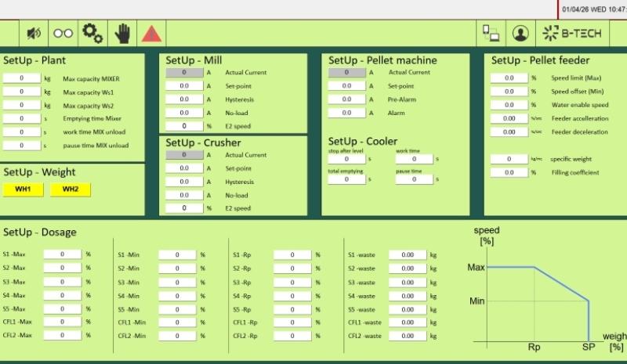Open the device connection icon
The width and height of the screenshot is (627, 364).
coord(491,33)
